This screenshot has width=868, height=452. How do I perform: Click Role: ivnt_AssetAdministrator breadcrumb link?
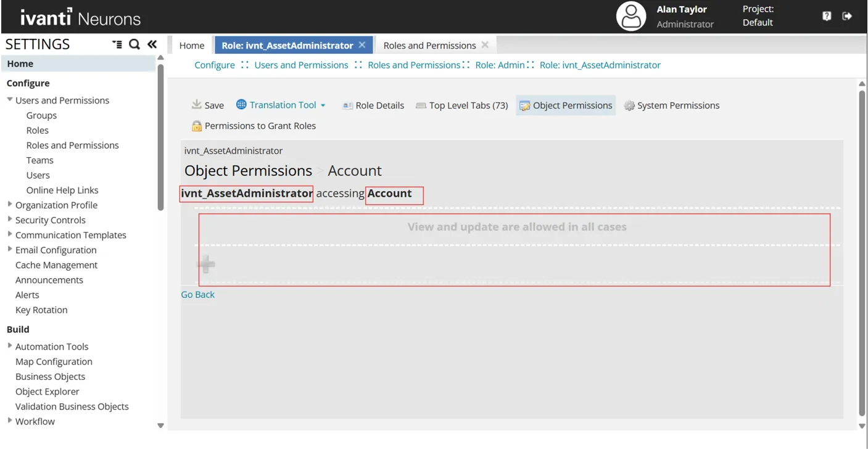click(x=600, y=65)
